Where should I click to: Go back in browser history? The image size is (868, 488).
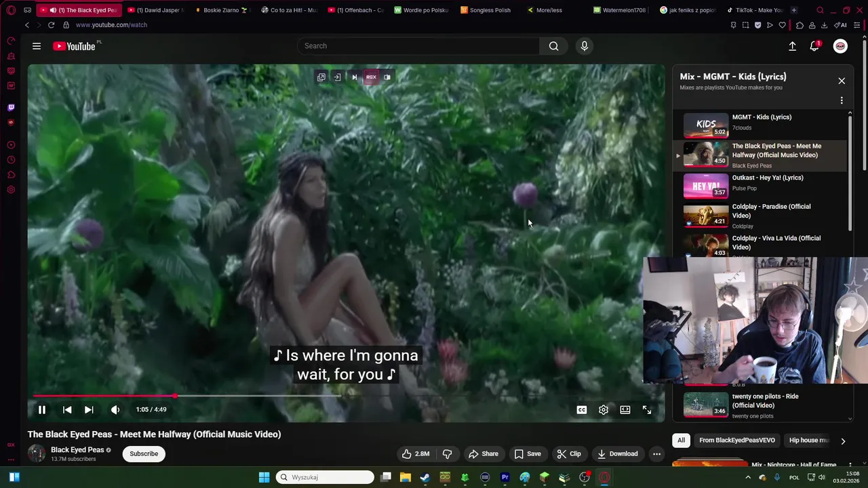pyautogui.click(x=27, y=25)
